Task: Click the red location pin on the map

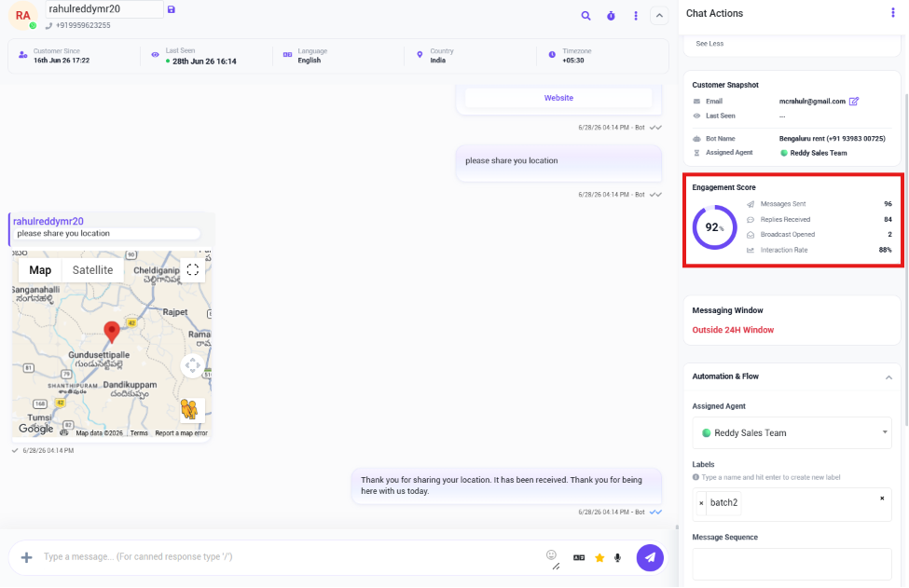Action: 112,332
